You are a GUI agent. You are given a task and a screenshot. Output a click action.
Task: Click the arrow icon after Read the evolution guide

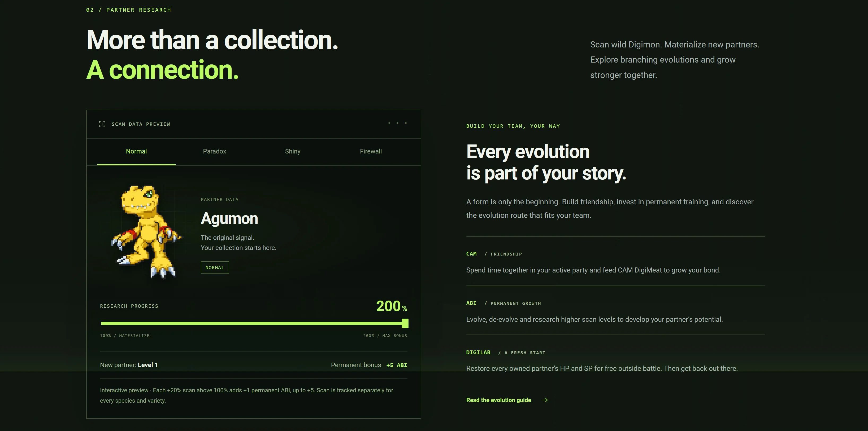(x=545, y=400)
